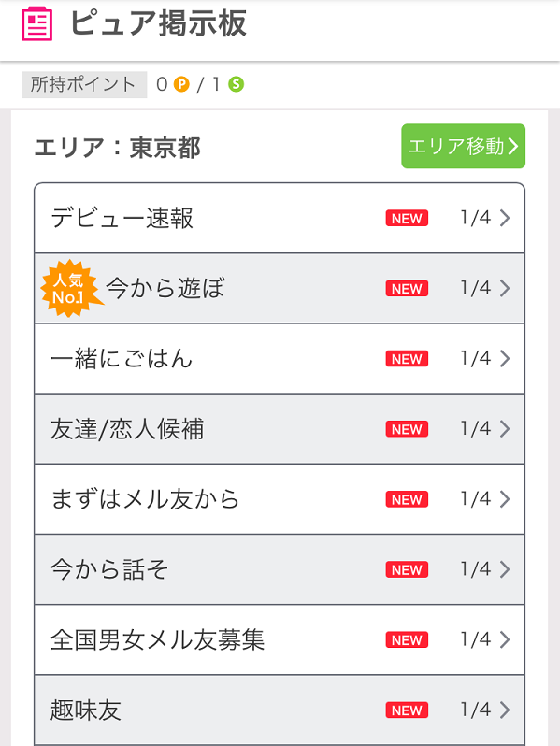Select the まずはメル友から category
Screen dimensions: 560x746
point(280,499)
